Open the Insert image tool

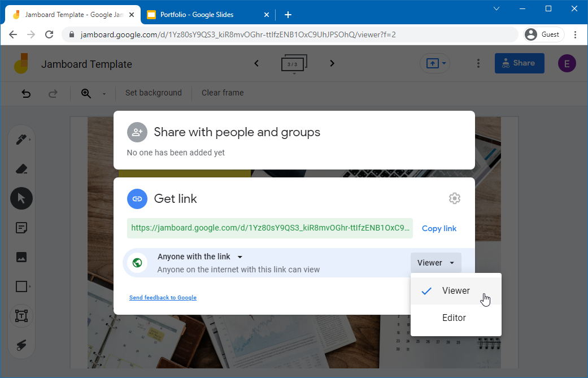click(21, 257)
